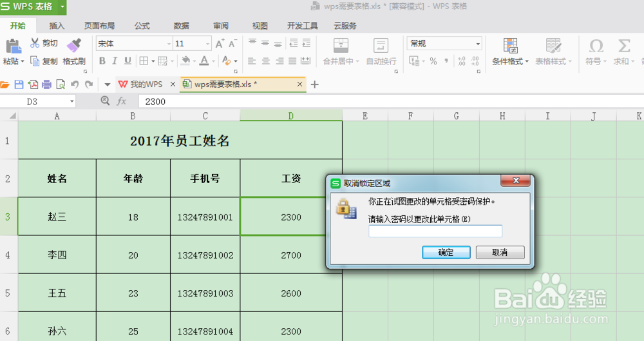
Task: Click the fx insert function button
Action: (x=122, y=101)
